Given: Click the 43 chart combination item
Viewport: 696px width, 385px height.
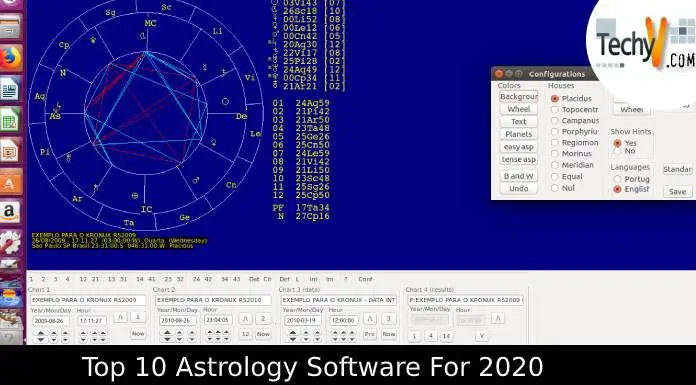Looking at the screenshot, I should pos(237,279).
